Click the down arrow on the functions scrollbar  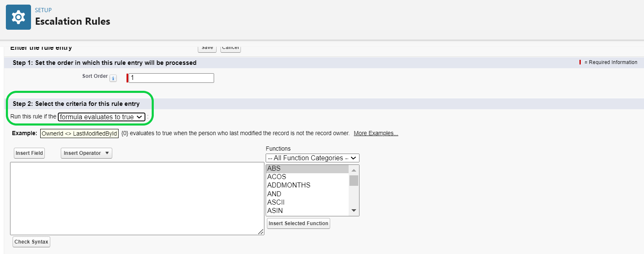click(x=354, y=210)
